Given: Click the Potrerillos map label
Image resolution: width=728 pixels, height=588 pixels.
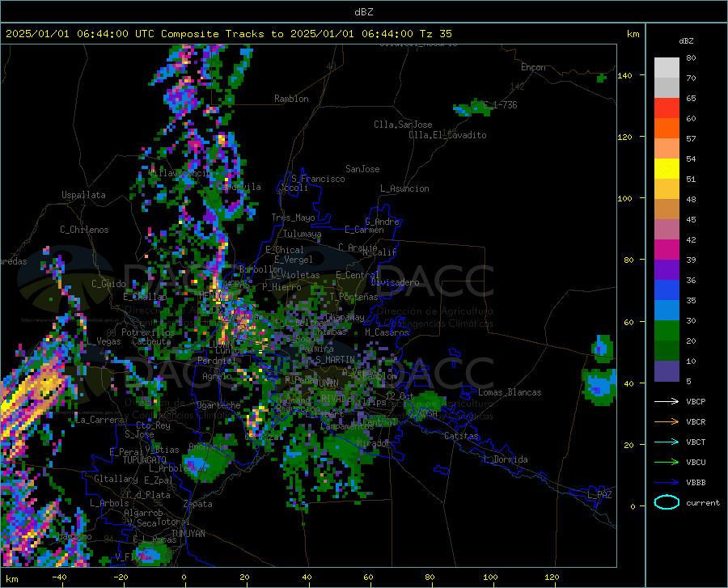Looking at the screenshot, I should (148, 332).
